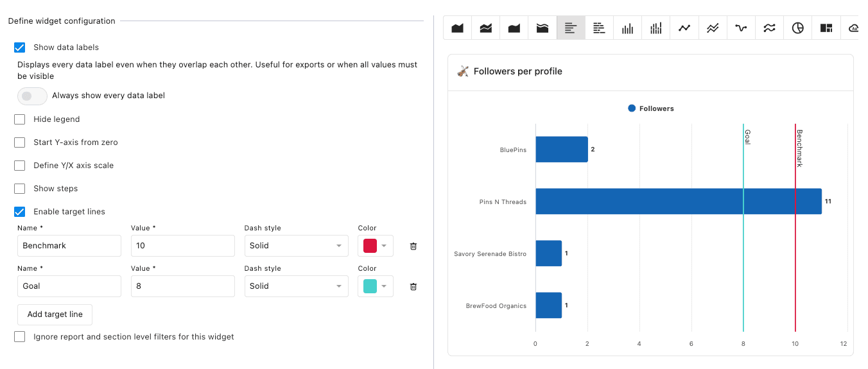Screen dimensions: 868x369
Task: Click the Benchmark name input field
Action: click(69, 246)
